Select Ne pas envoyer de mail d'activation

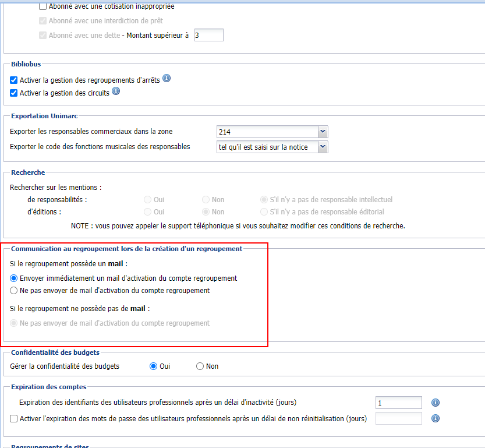13,290
